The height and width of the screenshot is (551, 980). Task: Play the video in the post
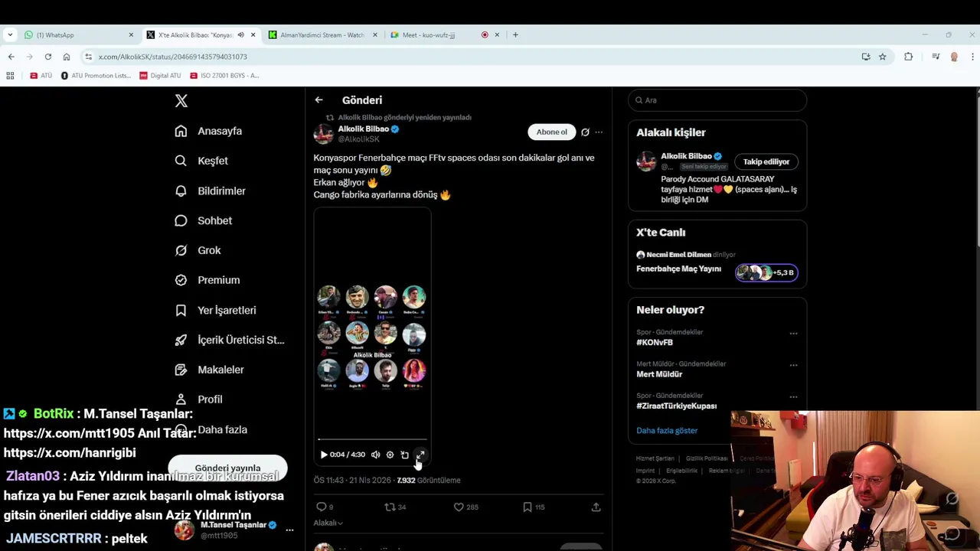[x=324, y=455]
